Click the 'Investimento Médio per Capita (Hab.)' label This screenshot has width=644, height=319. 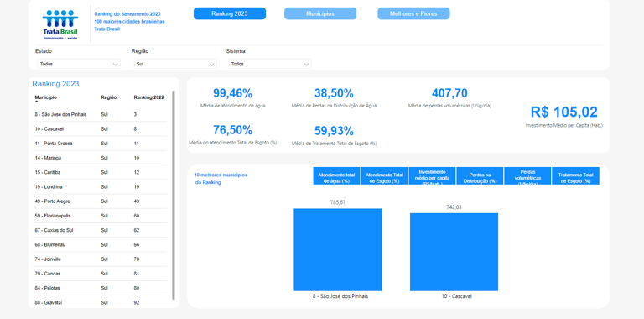[563, 125]
